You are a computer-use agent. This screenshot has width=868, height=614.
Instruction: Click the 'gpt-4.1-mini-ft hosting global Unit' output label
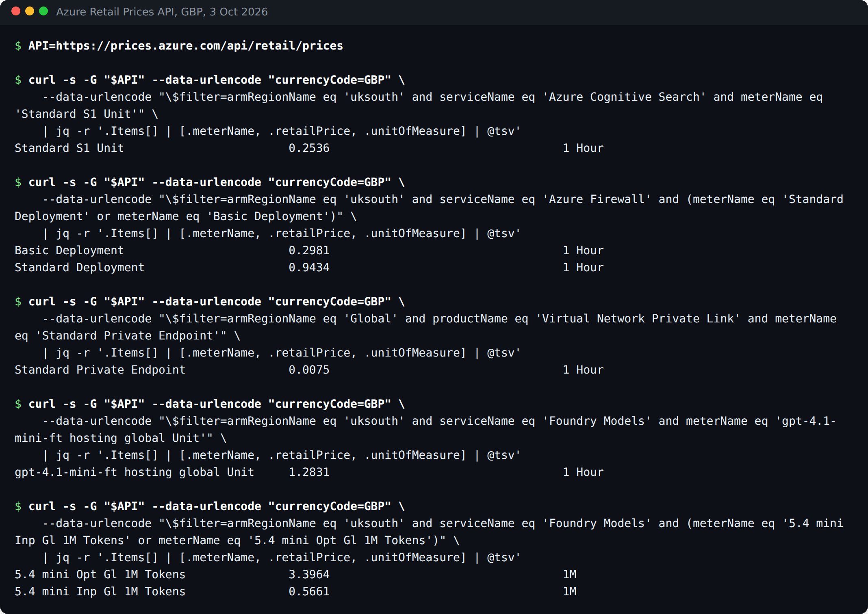[x=134, y=472]
